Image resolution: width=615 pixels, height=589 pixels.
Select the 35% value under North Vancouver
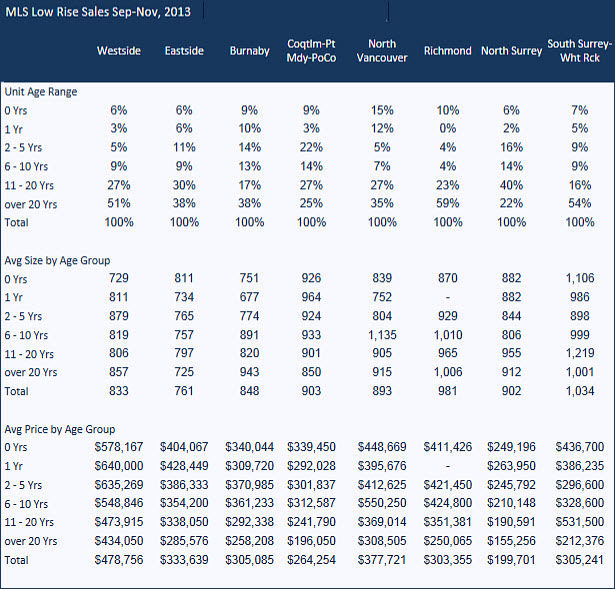coord(382,204)
